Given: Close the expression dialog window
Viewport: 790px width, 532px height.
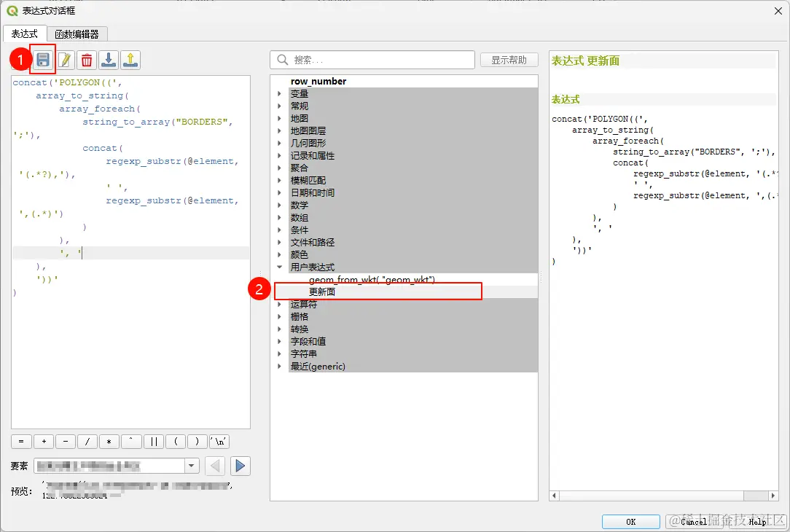Looking at the screenshot, I should pyautogui.click(x=778, y=11).
